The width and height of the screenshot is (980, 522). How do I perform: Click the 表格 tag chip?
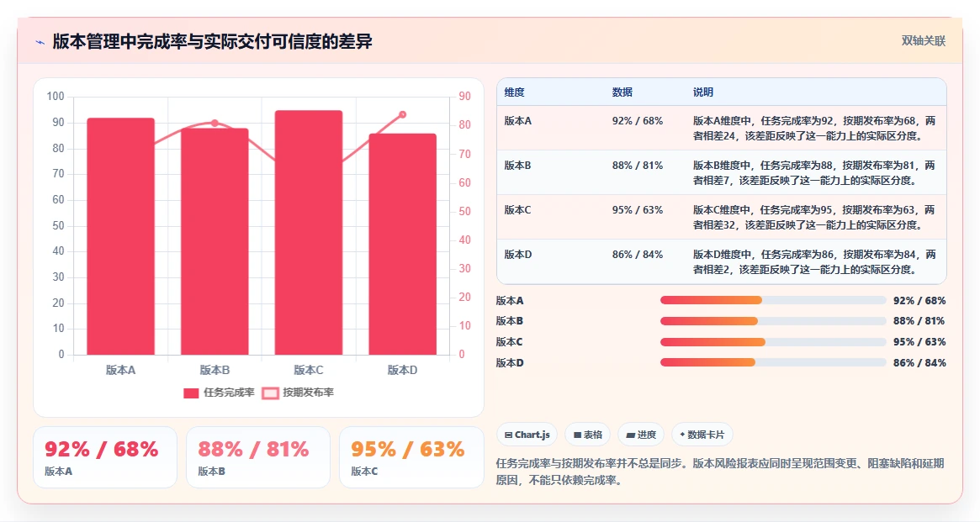point(587,435)
